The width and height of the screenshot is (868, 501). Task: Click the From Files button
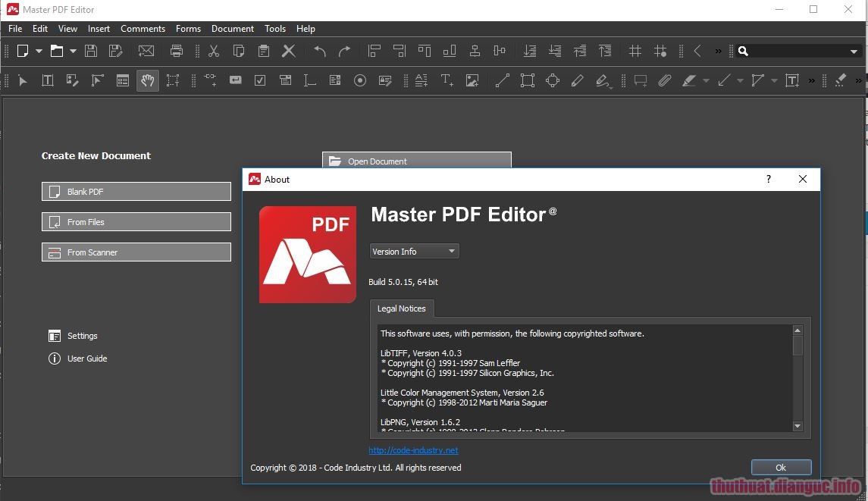136,222
